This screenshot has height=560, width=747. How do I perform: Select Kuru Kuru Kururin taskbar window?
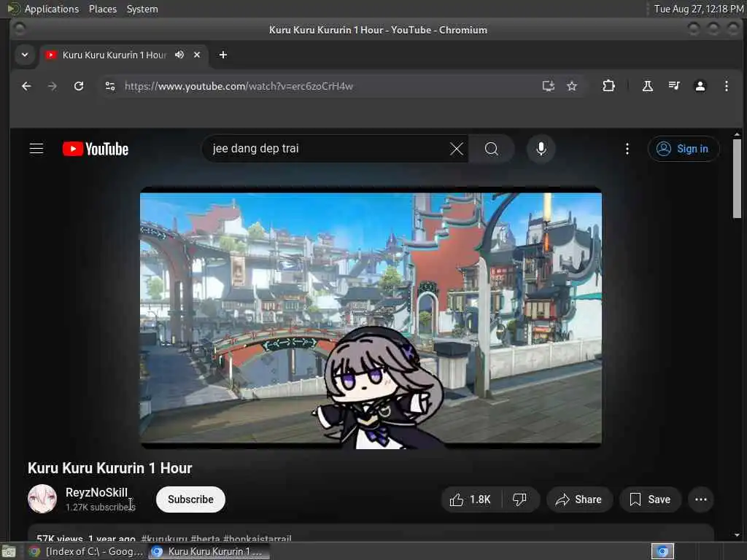pyautogui.click(x=209, y=551)
